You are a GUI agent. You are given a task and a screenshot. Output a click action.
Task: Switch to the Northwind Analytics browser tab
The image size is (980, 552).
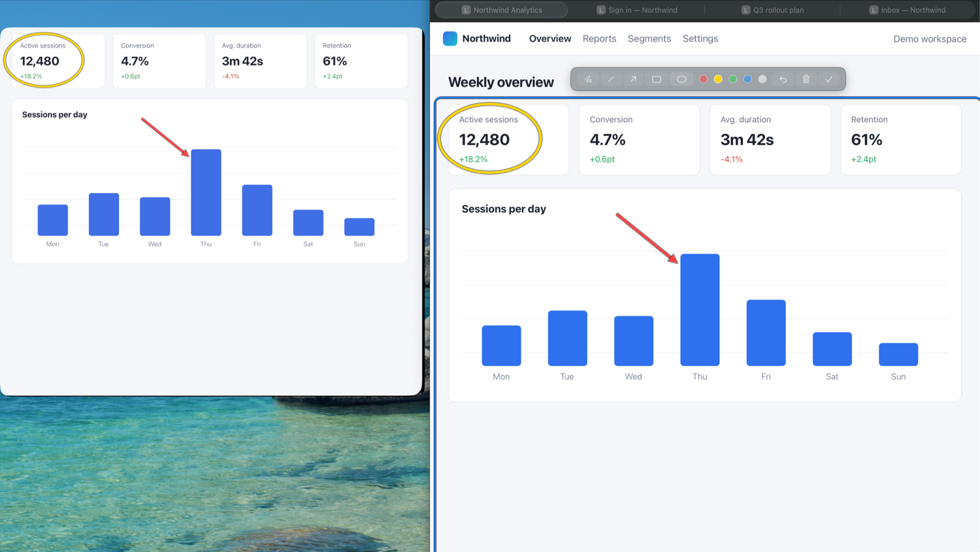tap(502, 10)
